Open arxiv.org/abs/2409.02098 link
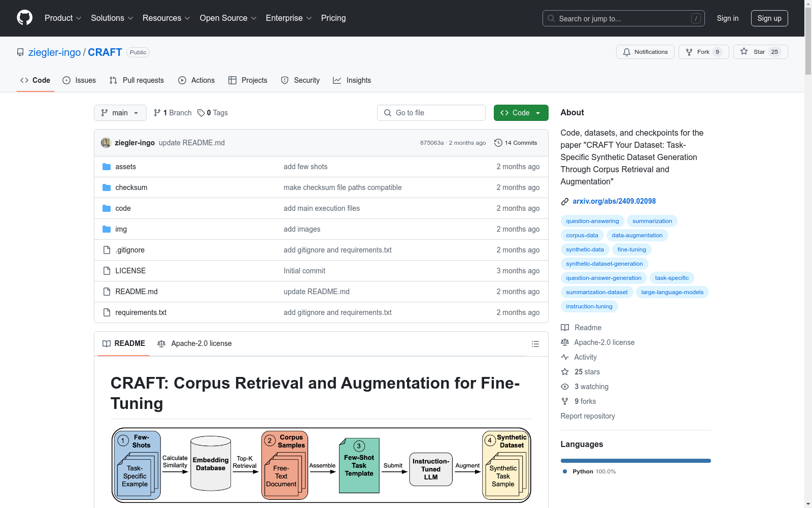This screenshot has width=812, height=508. click(614, 201)
